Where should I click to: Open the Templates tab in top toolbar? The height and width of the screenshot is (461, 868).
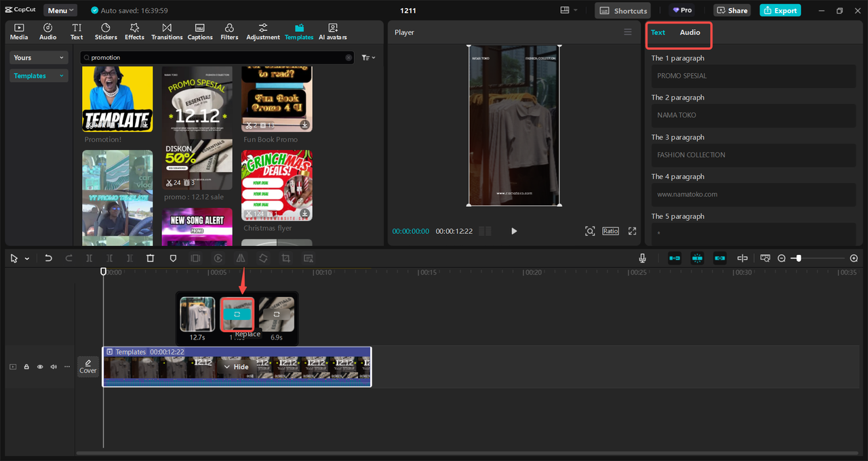298,31
